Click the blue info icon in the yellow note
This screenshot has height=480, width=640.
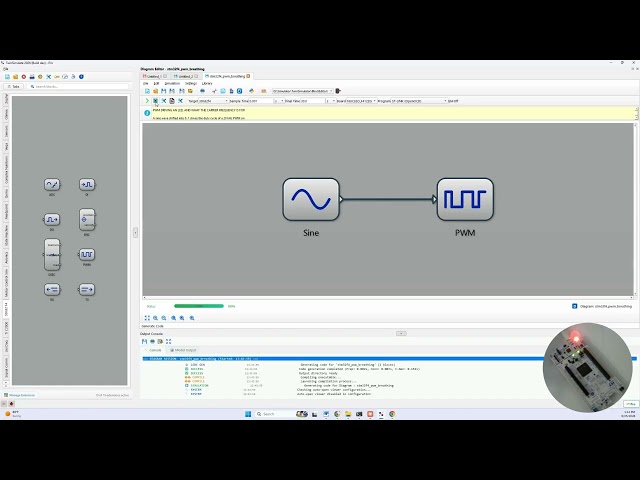coord(147,113)
